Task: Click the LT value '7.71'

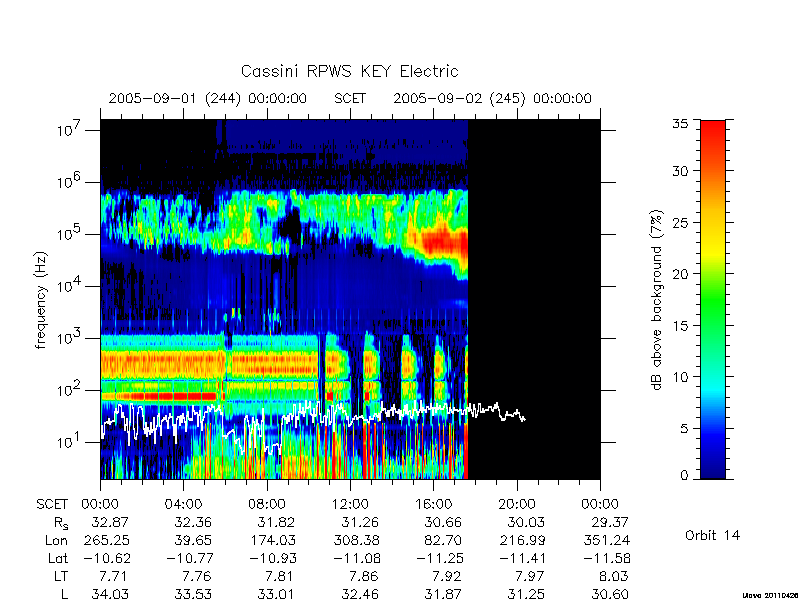Action: (x=113, y=576)
